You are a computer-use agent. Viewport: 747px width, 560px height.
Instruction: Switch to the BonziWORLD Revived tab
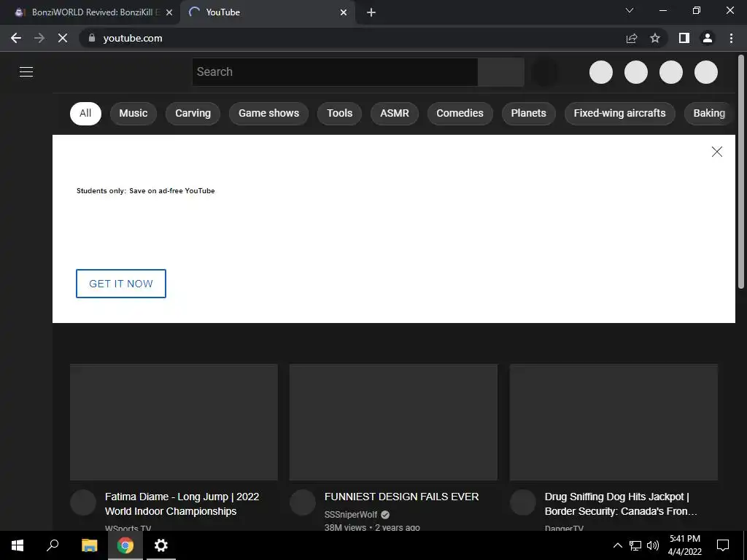[90, 12]
